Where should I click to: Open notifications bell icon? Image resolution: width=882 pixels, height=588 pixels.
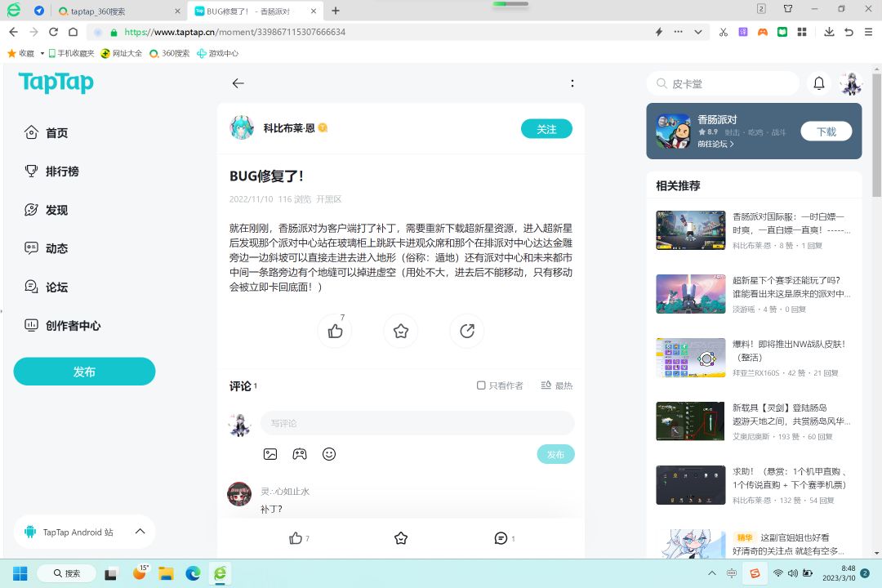pos(819,84)
